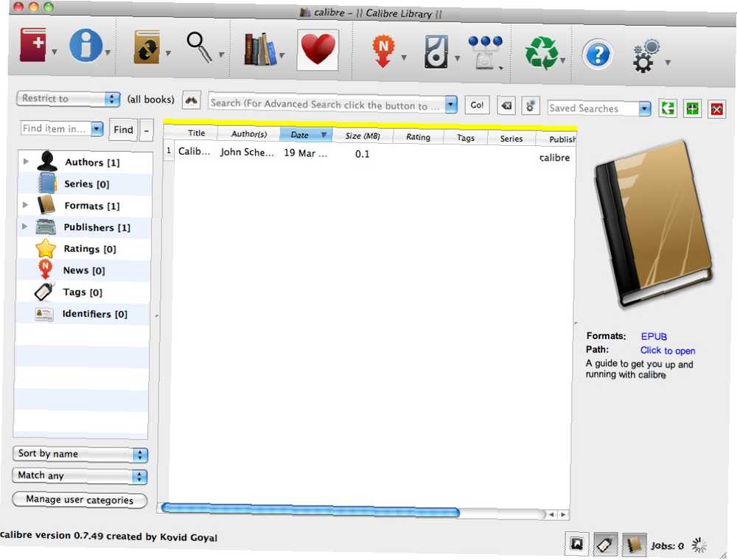Open the Restrict to dropdown
The image size is (737, 560).
pyautogui.click(x=69, y=99)
